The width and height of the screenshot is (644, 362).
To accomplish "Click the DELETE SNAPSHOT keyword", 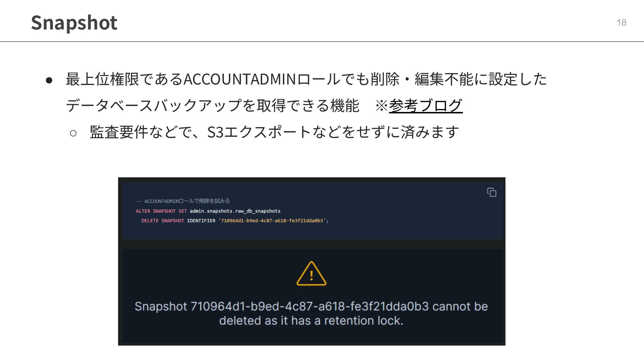I will pos(163,221).
